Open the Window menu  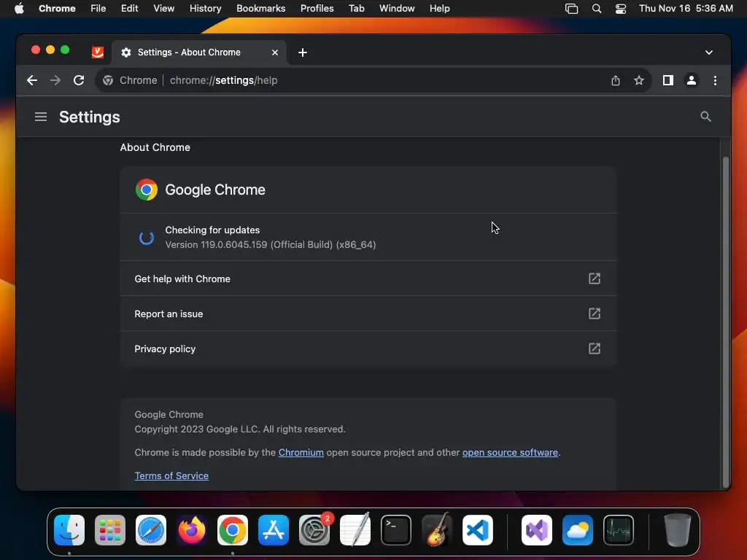[x=397, y=9]
